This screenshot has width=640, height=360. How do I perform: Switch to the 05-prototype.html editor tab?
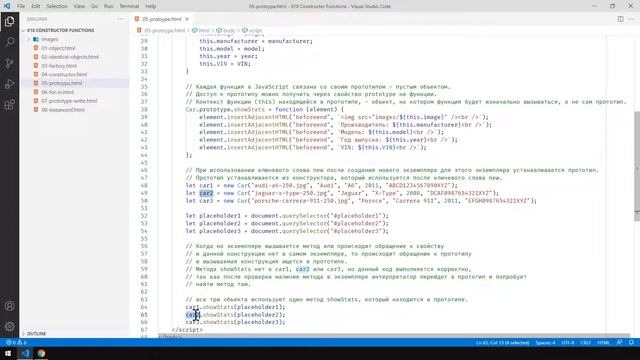click(162, 19)
